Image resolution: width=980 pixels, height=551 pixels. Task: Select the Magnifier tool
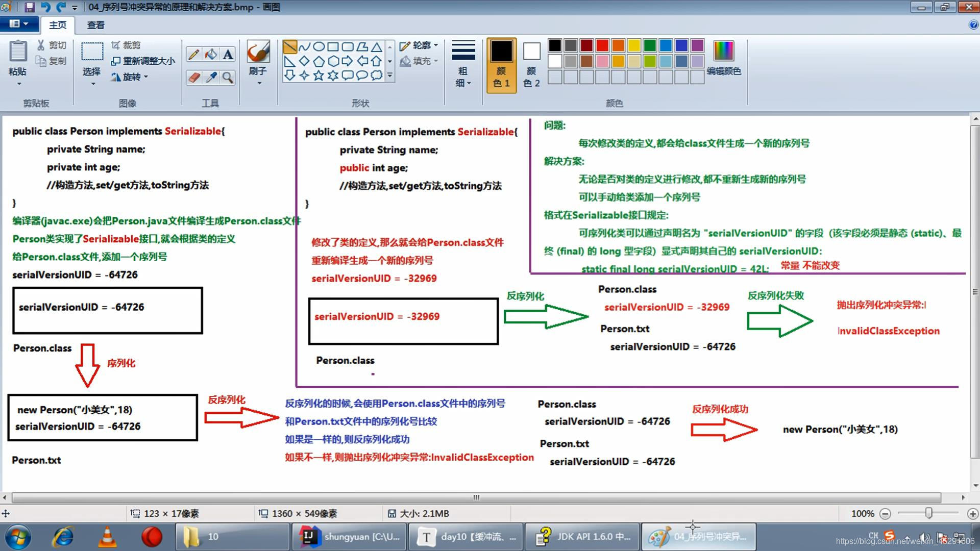tap(228, 78)
